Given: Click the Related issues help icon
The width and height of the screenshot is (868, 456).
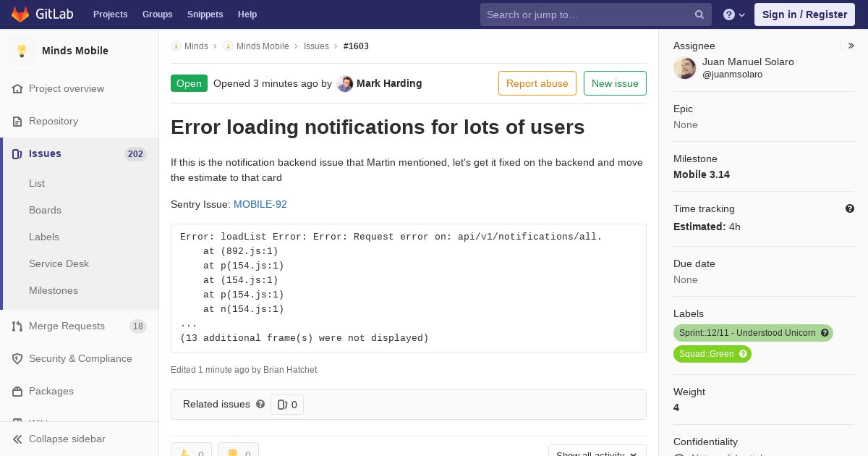Looking at the screenshot, I should pos(260,404).
